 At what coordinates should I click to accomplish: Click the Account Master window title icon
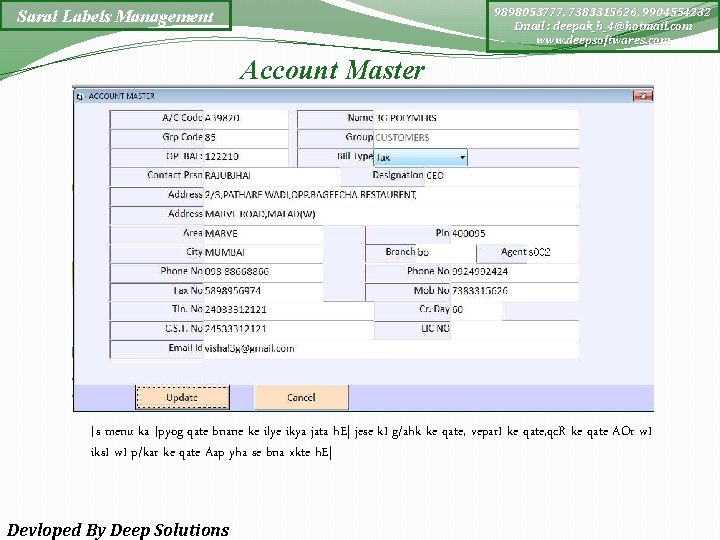[80, 96]
